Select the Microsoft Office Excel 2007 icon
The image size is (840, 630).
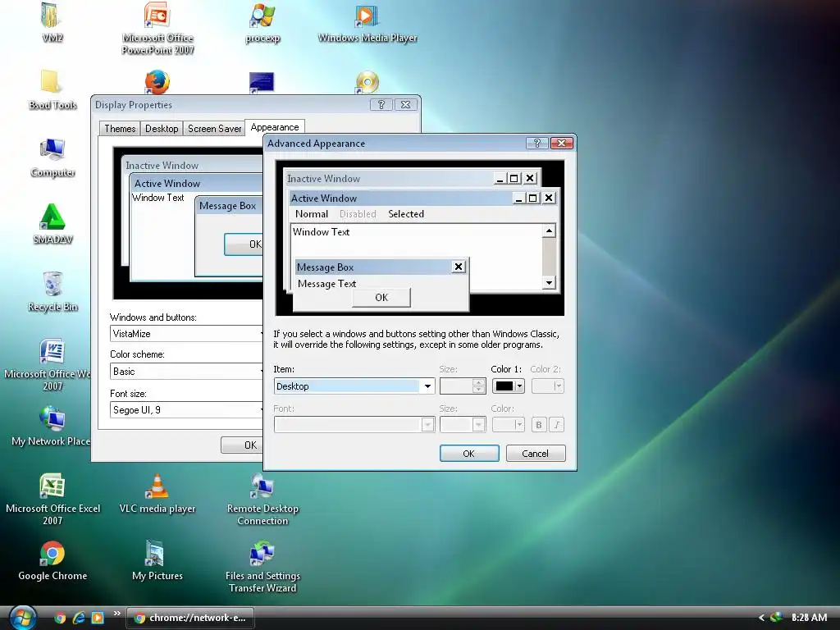(52, 500)
